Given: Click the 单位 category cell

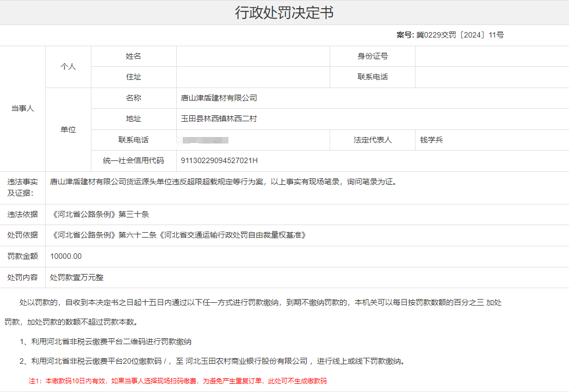Looking at the screenshot, I should click(x=68, y=129).
